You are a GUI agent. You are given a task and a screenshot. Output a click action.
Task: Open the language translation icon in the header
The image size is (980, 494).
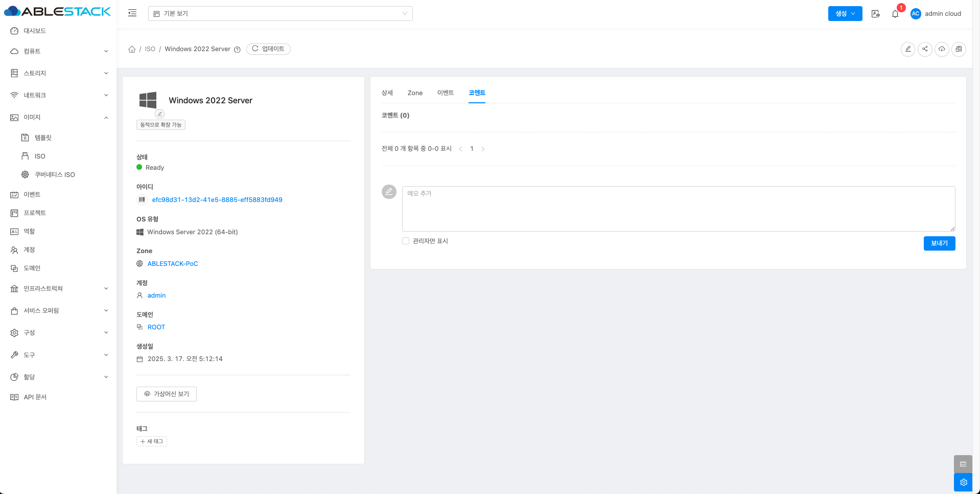pos(876,14)
